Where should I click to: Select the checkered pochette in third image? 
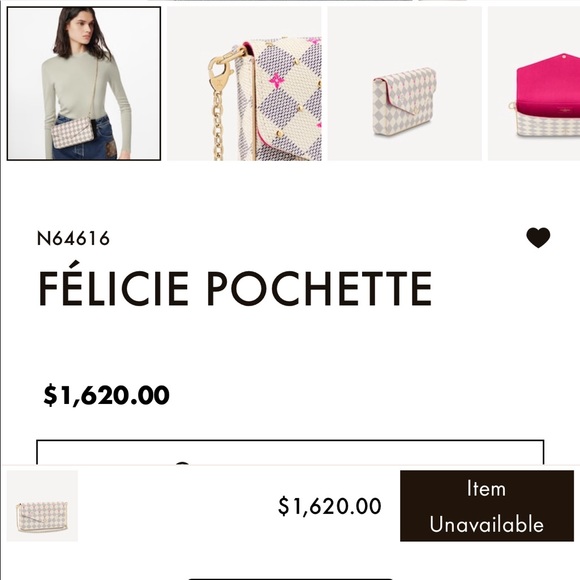pos(404,102)
